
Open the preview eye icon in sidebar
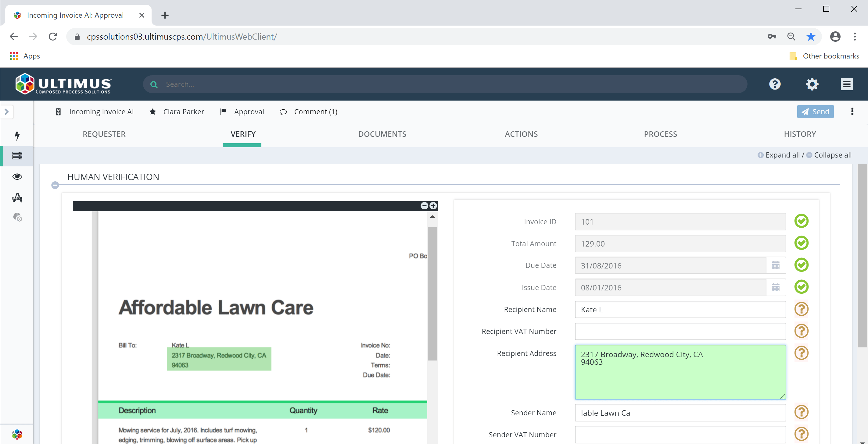pos(17,176)
